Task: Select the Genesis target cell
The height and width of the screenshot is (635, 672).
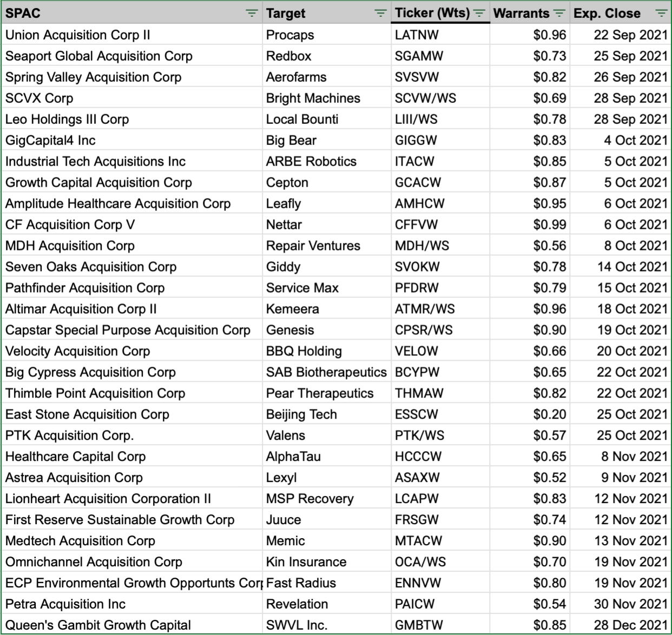Action: 327,330
